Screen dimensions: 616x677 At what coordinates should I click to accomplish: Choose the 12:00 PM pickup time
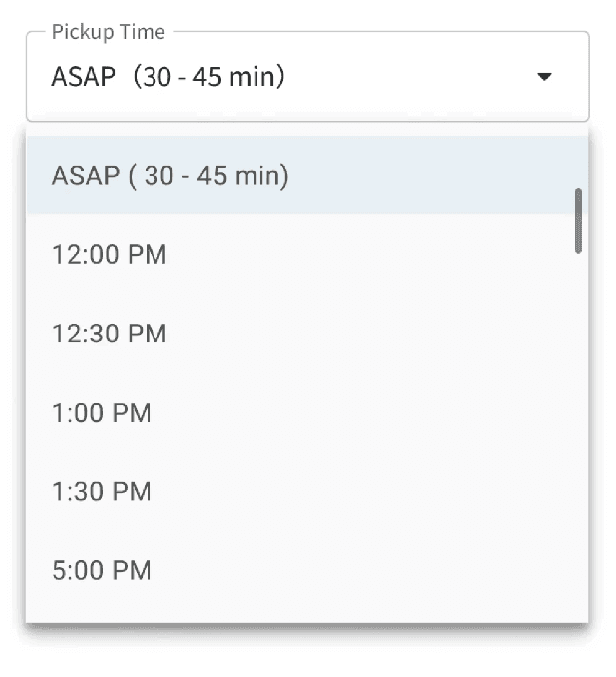pos(110,255)
